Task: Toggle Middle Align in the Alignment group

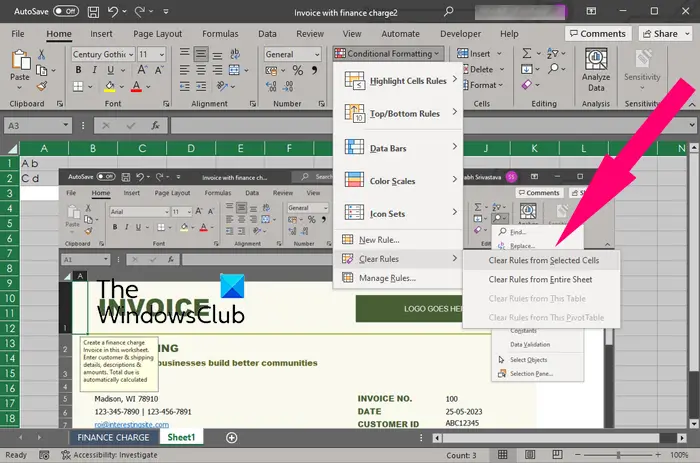Action: [x=201, y=54]
